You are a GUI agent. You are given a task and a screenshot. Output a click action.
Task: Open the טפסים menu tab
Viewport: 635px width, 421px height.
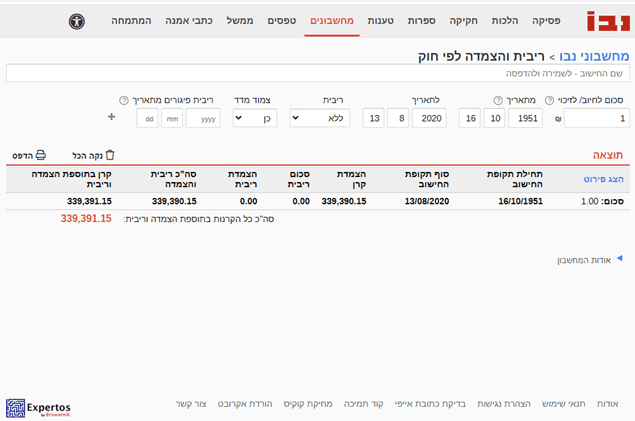[x=281, y=21]
